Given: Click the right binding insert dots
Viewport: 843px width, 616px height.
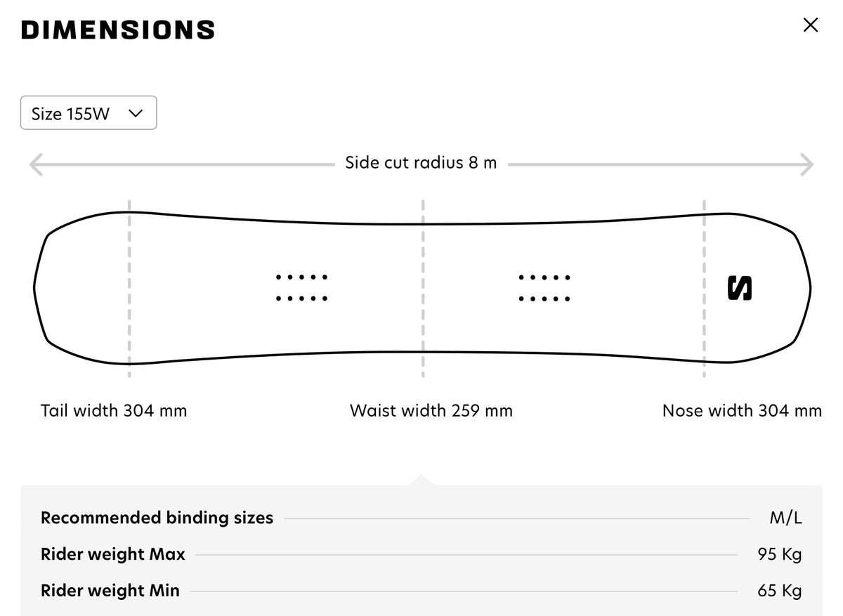Looking at the screenshot, I should click(x=544, y=288).
